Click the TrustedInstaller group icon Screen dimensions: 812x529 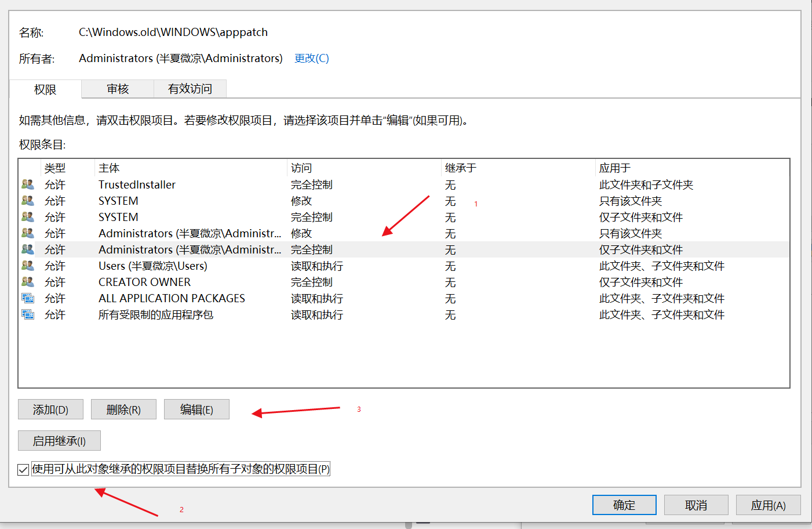(27, 184)
